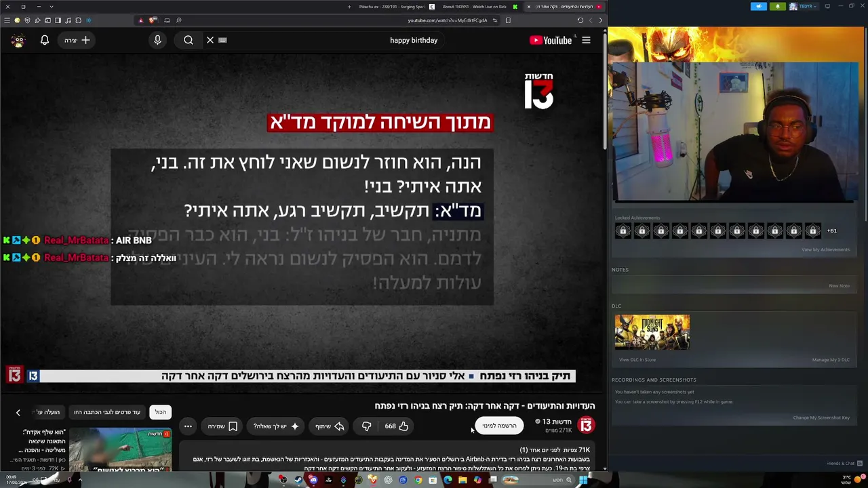
Task: Select the partly hidden 'הועלה על' chip
Action: point(47,412)
